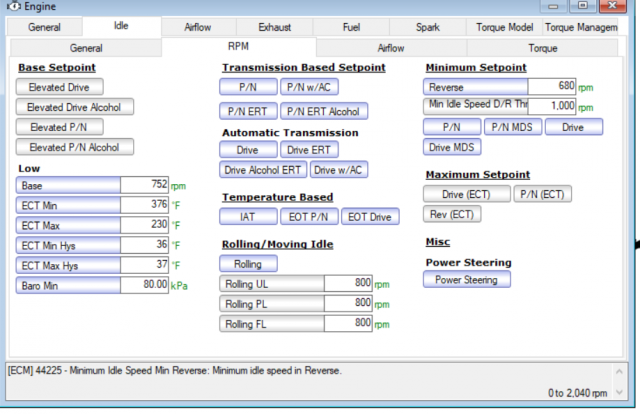Open the Power Steering table
Viewport: 640px width, 414px height.
click(466, 280)
